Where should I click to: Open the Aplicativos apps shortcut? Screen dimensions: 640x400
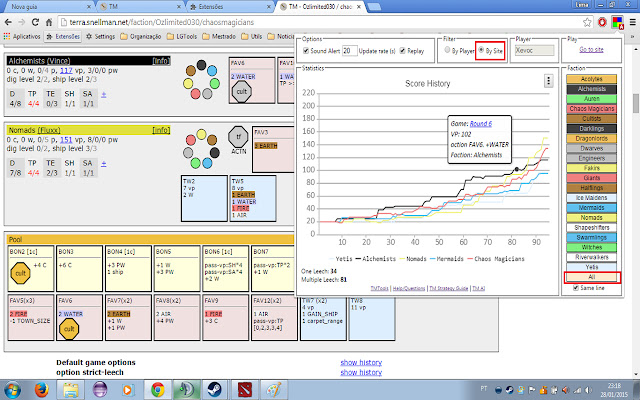click(x=22, y=36)
